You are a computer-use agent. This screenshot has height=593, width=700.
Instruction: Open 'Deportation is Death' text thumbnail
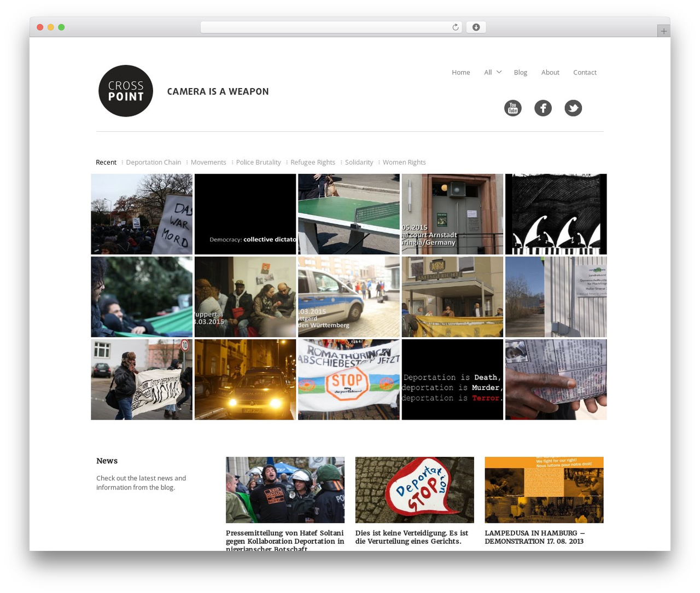452,380
